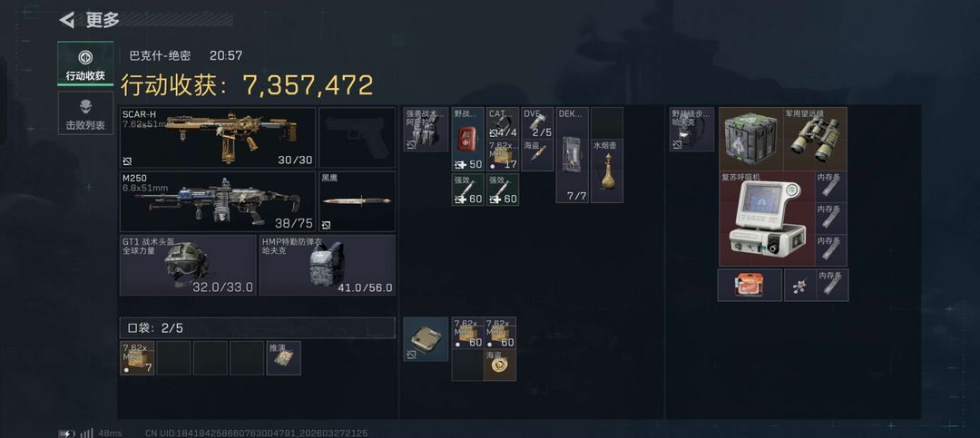The image size is (980, 438).
Task: Click the first 内存条 memory stick
Action: (x=831, y=187)
